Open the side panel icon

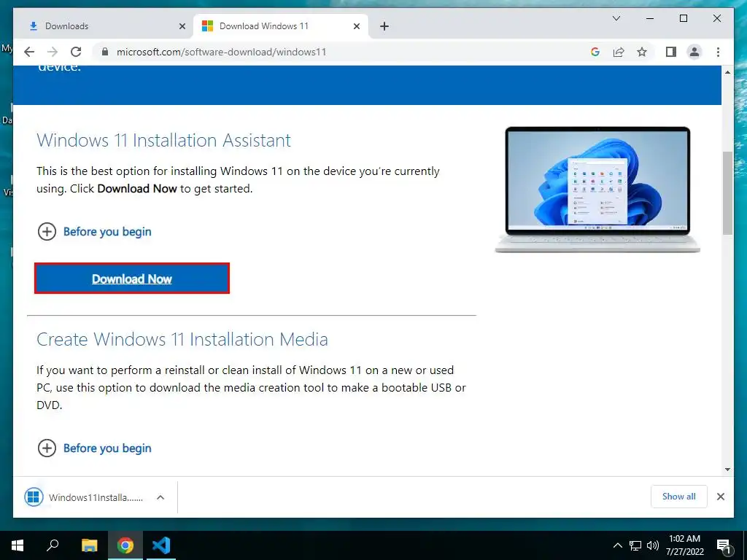[x=671, y=52]
